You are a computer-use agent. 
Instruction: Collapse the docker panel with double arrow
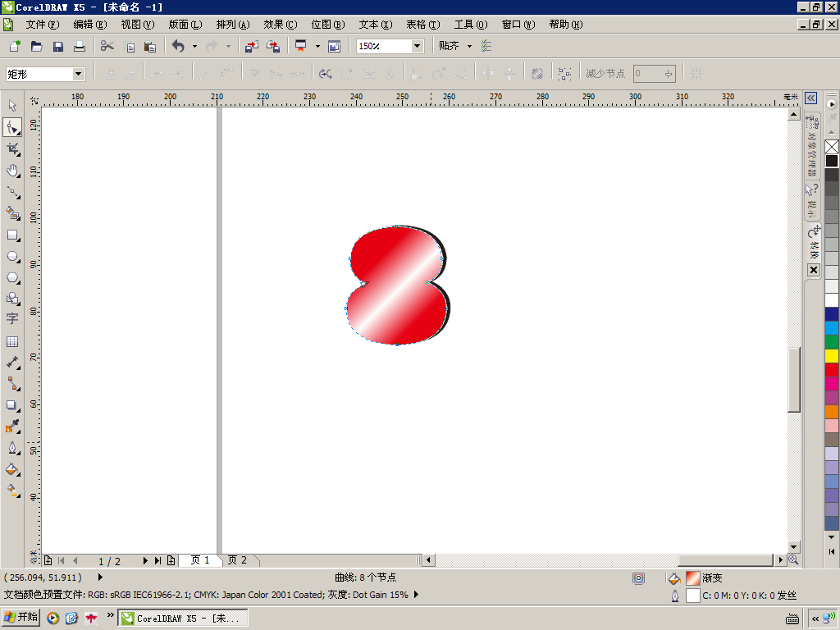[x=811, y=98]
